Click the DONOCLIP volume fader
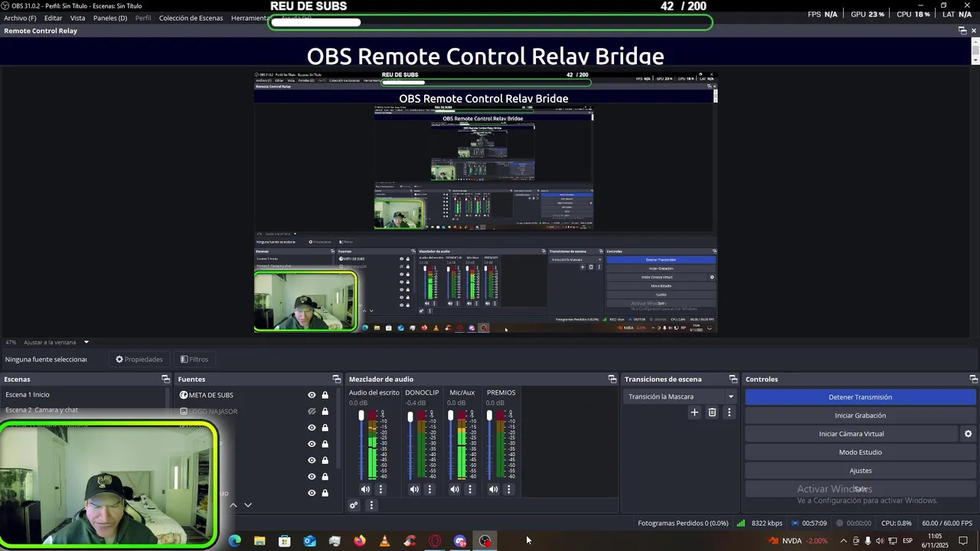Screen dimensions: 980x551 410,417
